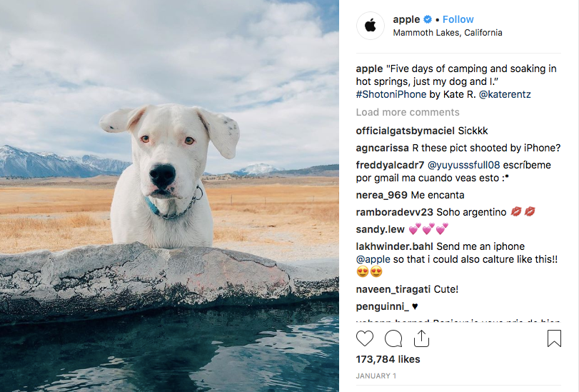Image resolution: width=579 pixels, height=392 pixels.
Task: Share the post using the share icon
Action: tap(421, 338)
